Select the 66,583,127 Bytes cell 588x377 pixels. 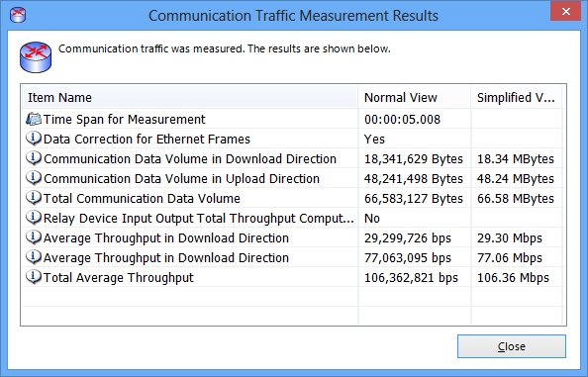pos(414,198)
